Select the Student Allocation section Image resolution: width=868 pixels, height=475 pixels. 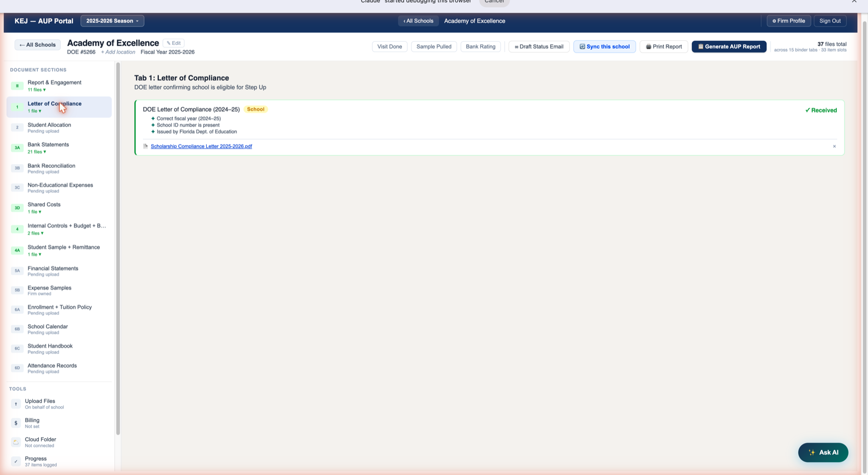pos(59,128)
